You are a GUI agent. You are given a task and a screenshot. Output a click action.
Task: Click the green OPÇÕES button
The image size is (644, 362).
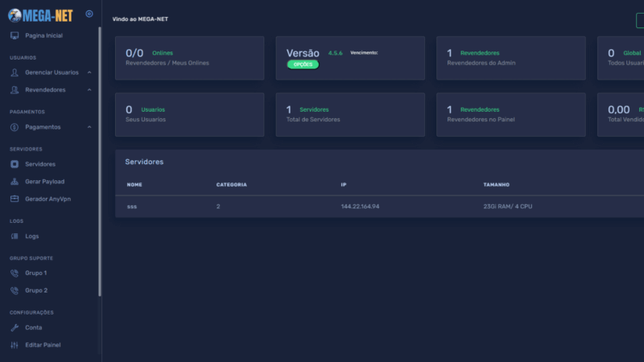click(303, 64)
